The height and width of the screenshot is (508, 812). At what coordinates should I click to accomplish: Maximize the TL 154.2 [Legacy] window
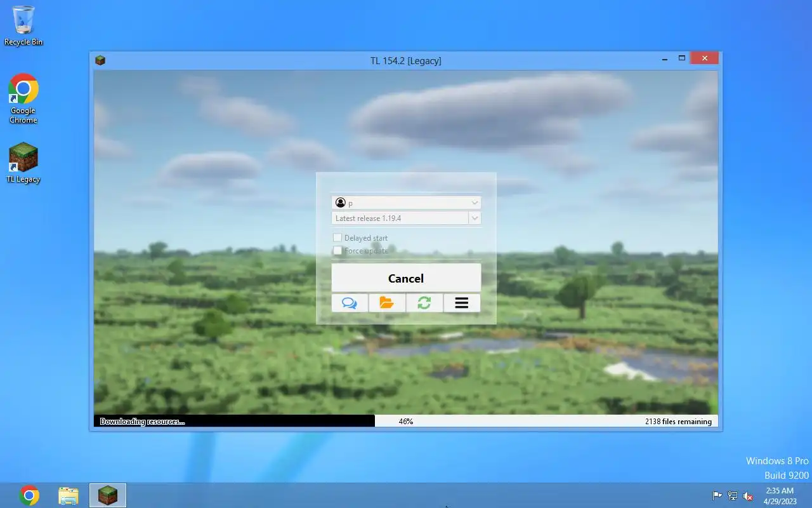click(x=682, y=58)
